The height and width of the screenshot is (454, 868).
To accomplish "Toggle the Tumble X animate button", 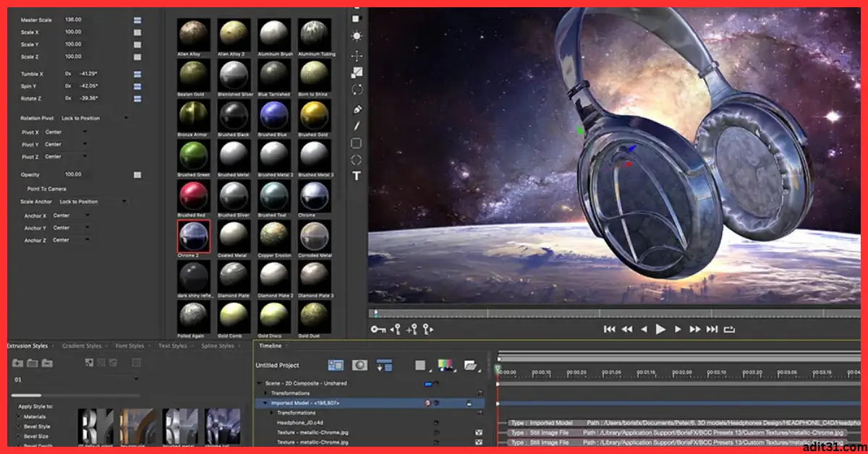I will (137, 74).
